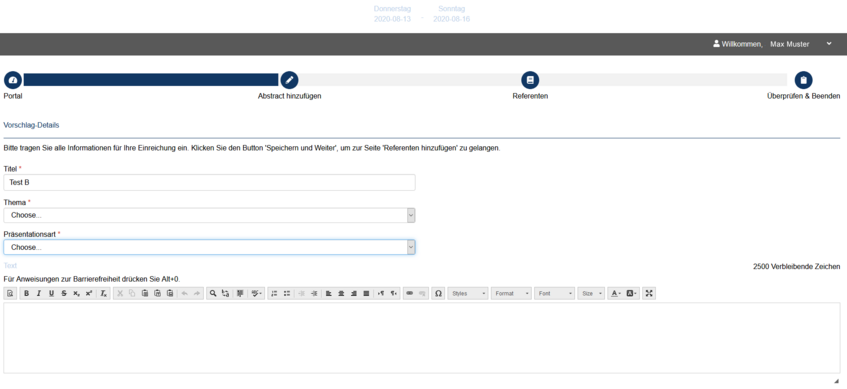
Task: Align text right in the editor
Action: pyautogui.click(x=353, y=293)
